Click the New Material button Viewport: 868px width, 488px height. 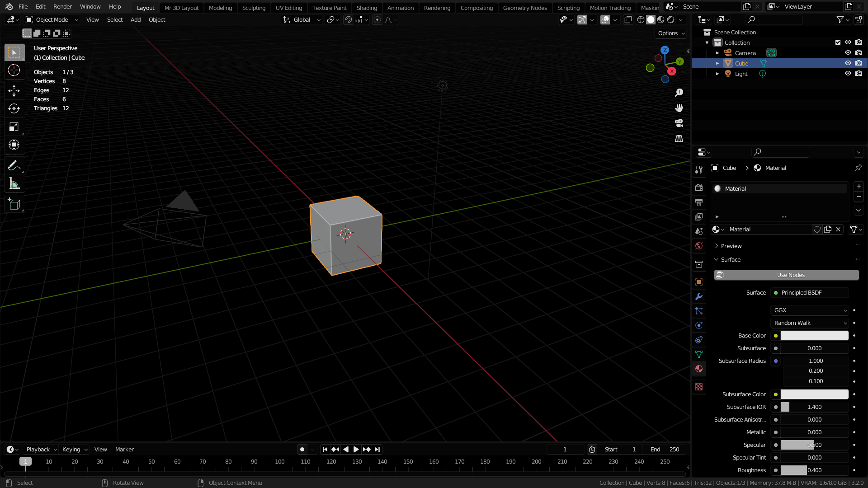pyautogui.click(x=828, y=229)
